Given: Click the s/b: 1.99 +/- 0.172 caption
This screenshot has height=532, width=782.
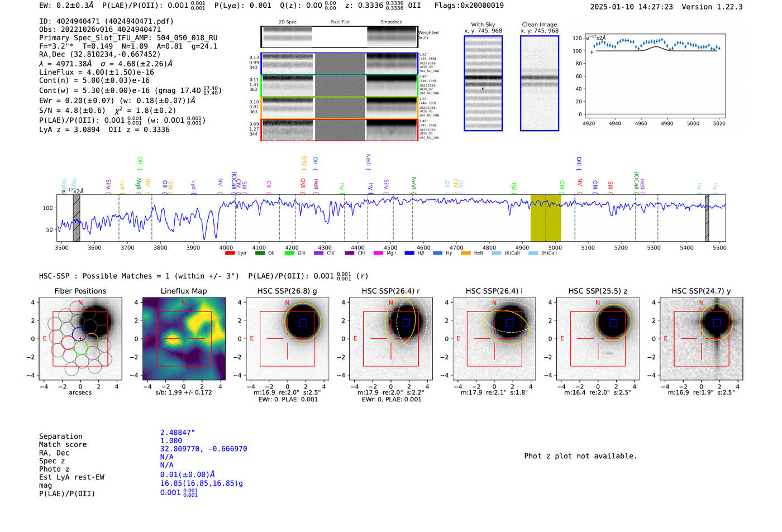Looking at the screenshot, I should (184, 392).
